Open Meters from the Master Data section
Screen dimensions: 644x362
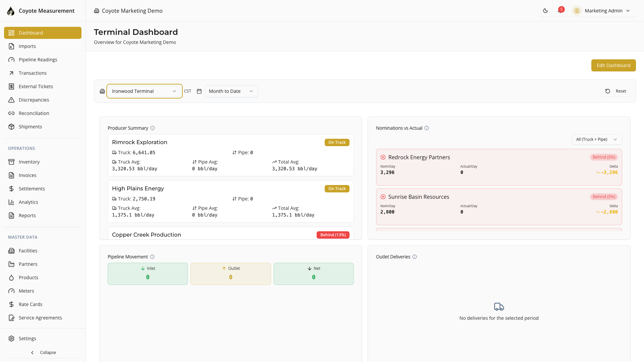(26, 291)
